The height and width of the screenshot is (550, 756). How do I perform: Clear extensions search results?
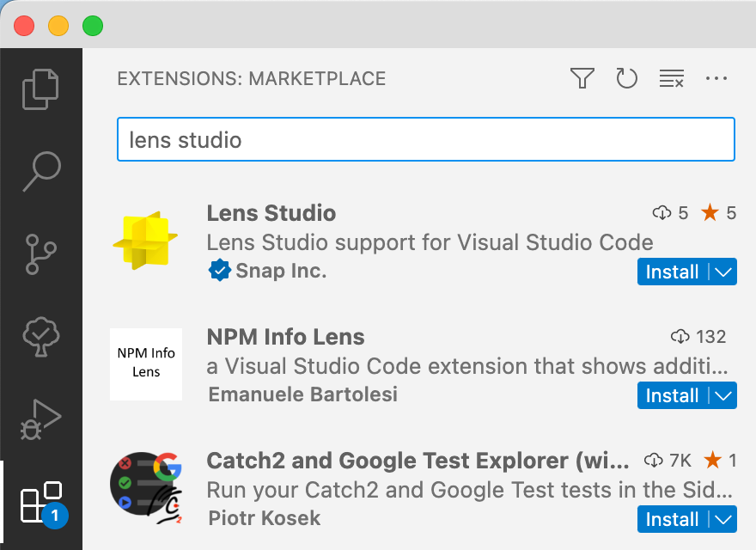[671, 79]
